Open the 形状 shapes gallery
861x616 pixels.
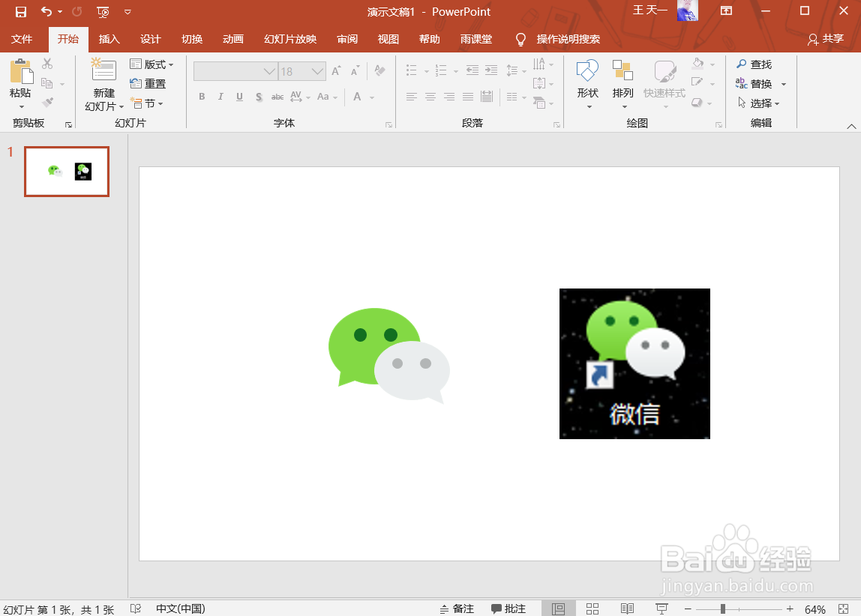[x=587, y=83]
